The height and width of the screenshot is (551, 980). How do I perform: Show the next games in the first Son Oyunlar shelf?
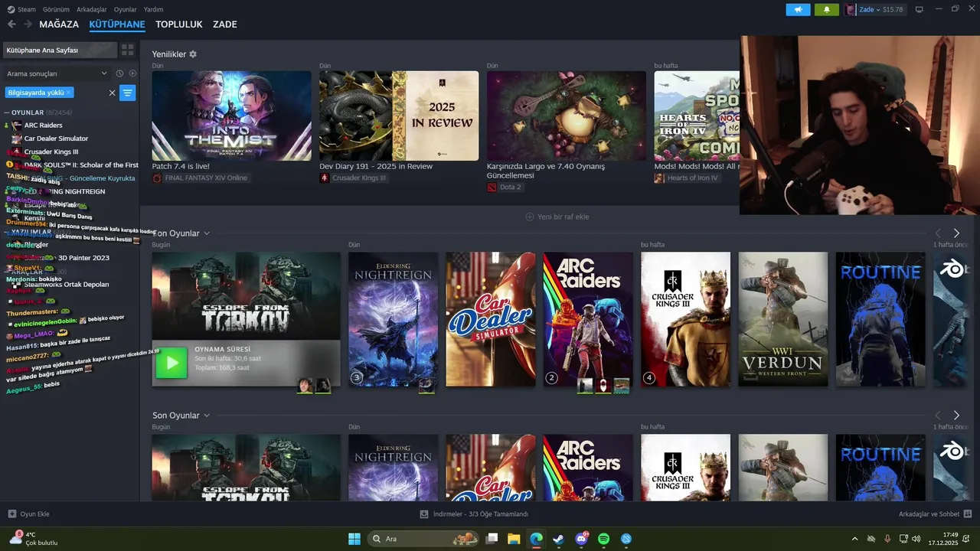click(956, 233)
